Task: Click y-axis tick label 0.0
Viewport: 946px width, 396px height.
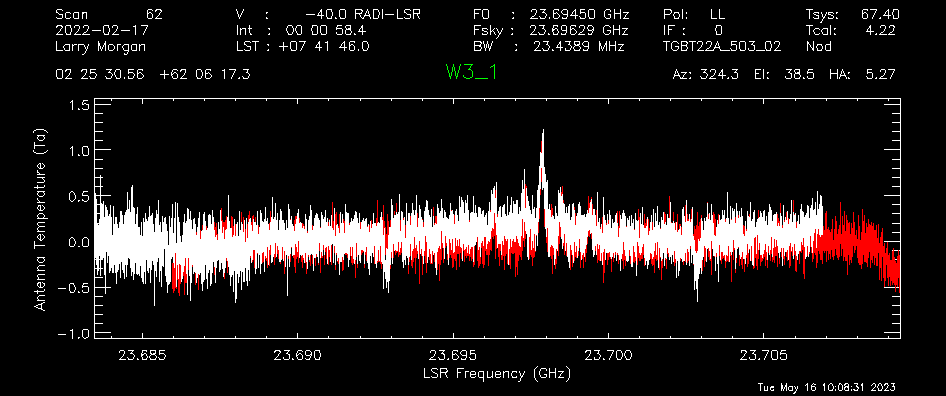Action: [x=78, y=242]
